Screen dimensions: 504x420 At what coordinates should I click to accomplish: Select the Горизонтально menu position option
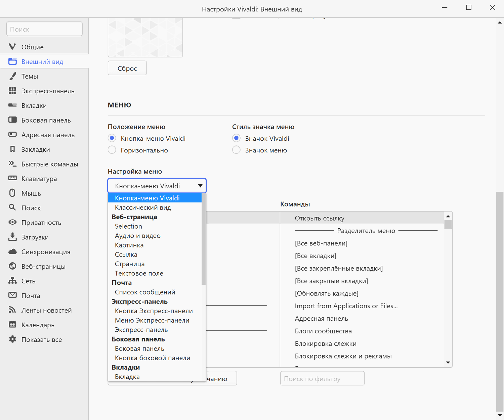[112, 150]
